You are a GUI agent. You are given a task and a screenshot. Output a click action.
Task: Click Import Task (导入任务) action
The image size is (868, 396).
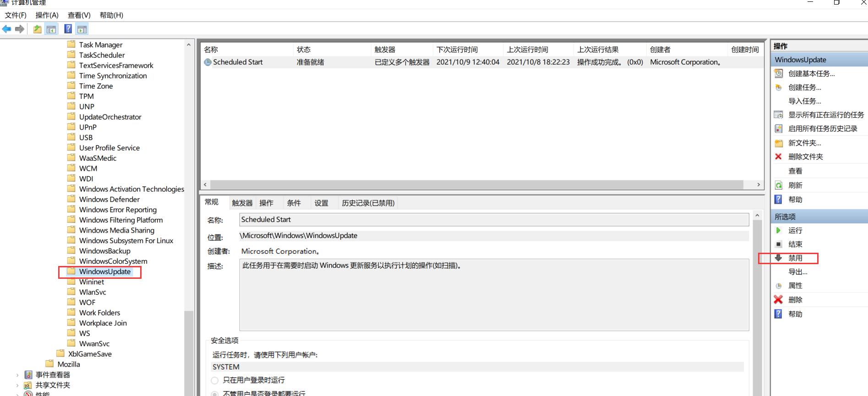coord(804,101)
